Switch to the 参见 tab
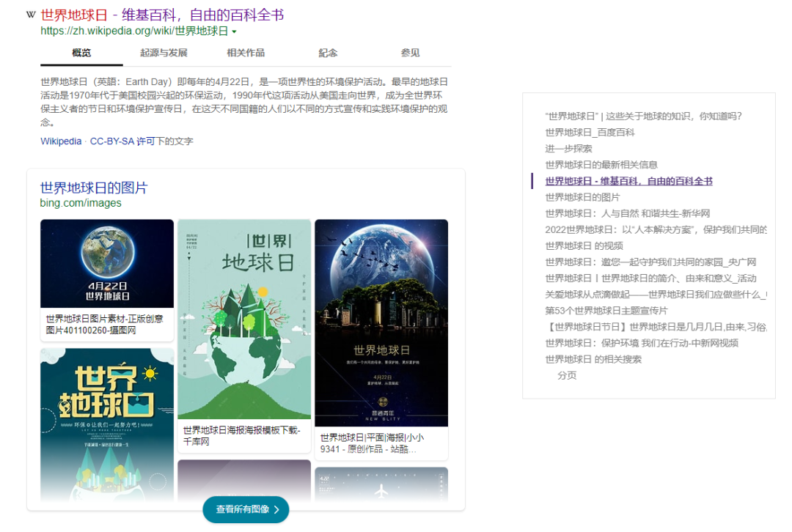 tap(410, 53)
